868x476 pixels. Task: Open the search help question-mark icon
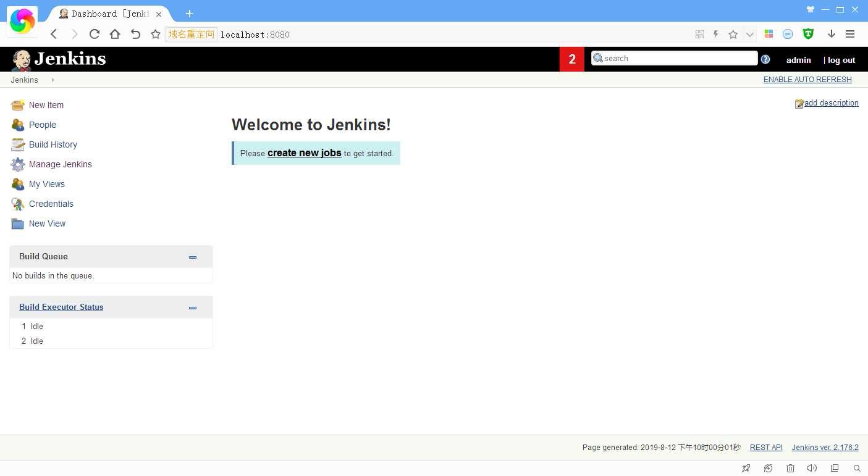pyautogui.click(x=765, y=59)
